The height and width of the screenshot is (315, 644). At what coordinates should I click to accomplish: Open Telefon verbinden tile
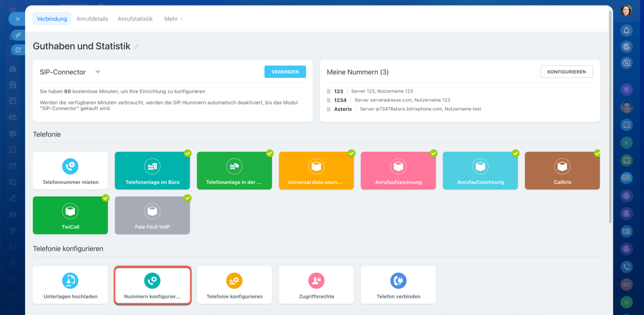pos(398,285)
